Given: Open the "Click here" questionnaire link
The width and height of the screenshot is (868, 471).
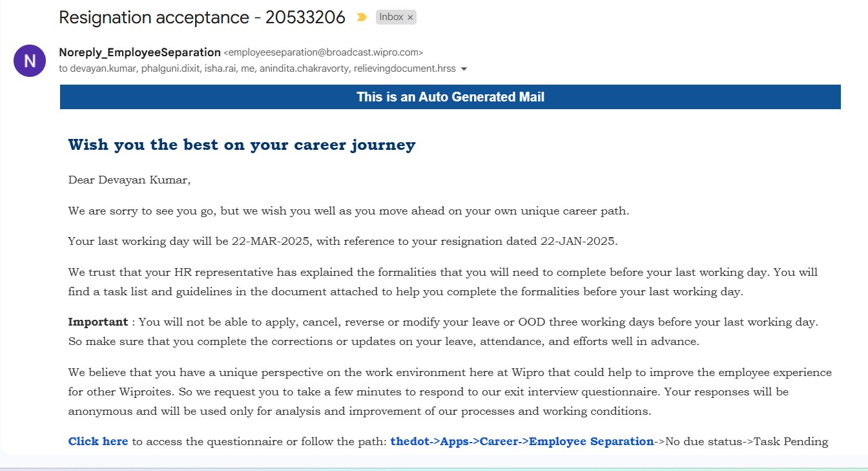Looking at the screenshot, I should pos(98,441).
